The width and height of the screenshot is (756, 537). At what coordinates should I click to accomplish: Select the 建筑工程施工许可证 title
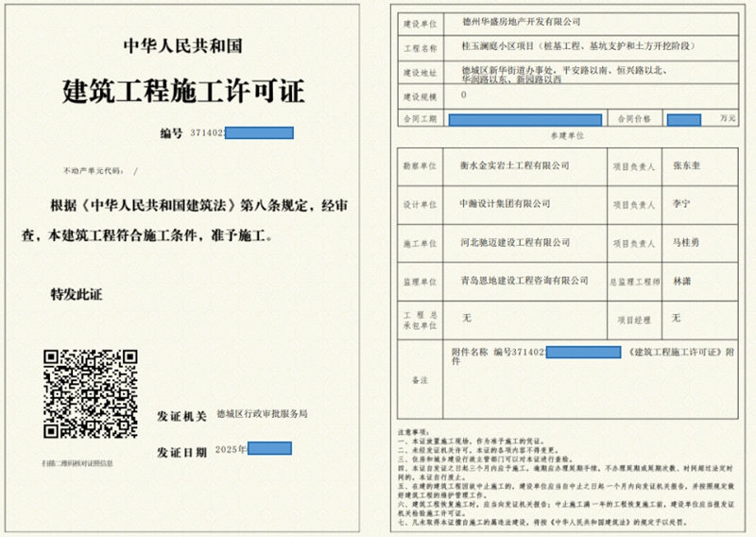183,92
